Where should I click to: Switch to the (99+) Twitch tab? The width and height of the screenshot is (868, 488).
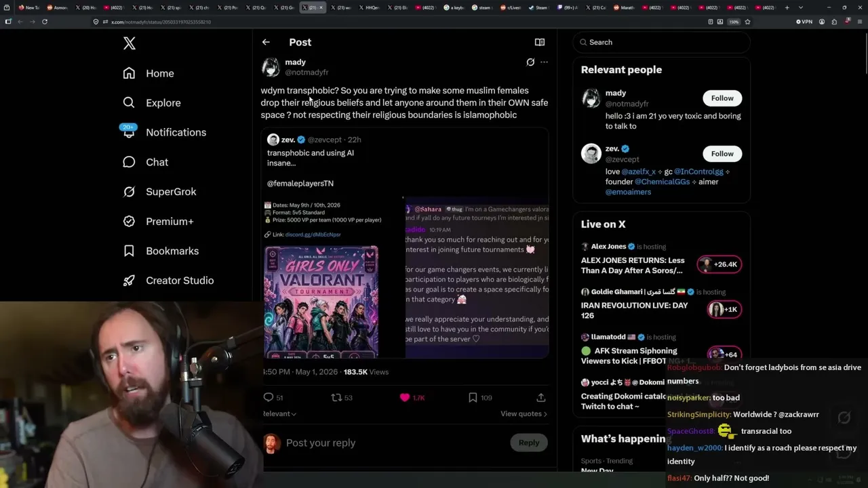[568, 7]
